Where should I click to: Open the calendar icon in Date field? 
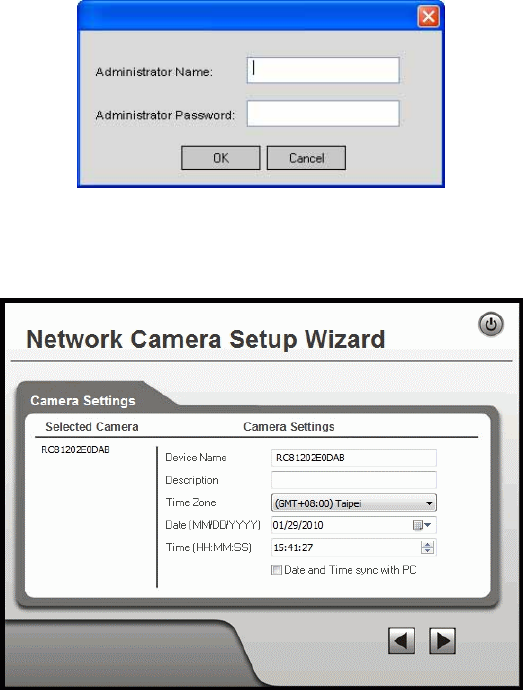[x=418, y=525]
